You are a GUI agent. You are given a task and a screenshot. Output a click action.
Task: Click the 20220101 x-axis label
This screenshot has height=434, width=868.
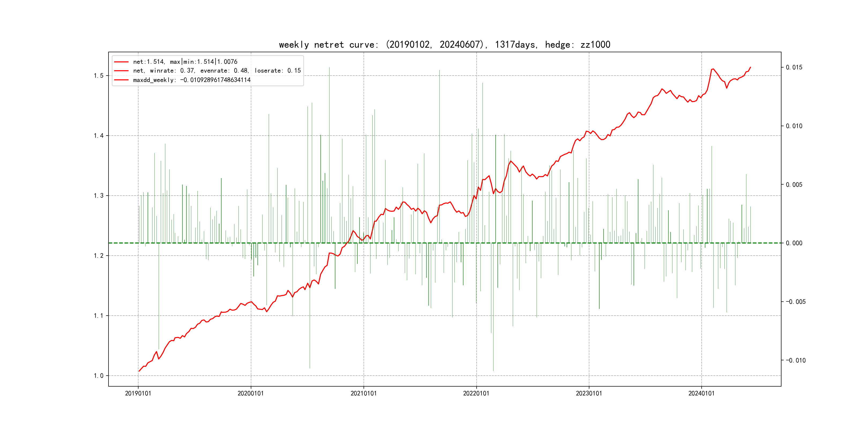476,393
